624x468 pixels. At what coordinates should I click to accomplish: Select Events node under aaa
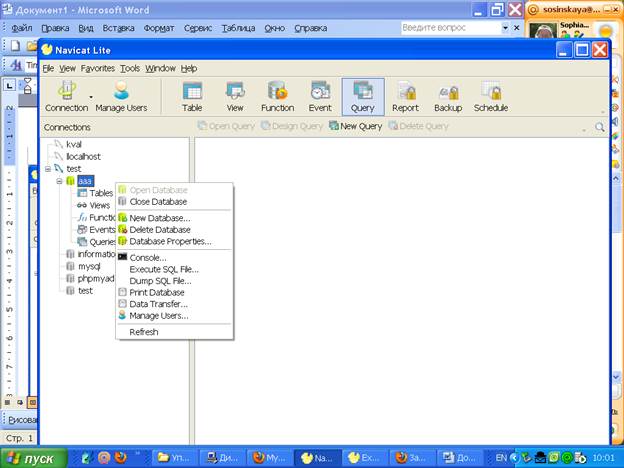point(102,230)
